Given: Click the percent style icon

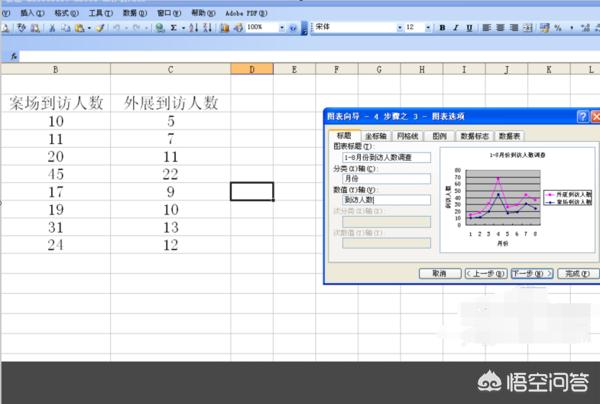Looking at the screenshot, I should pos(557,28).
